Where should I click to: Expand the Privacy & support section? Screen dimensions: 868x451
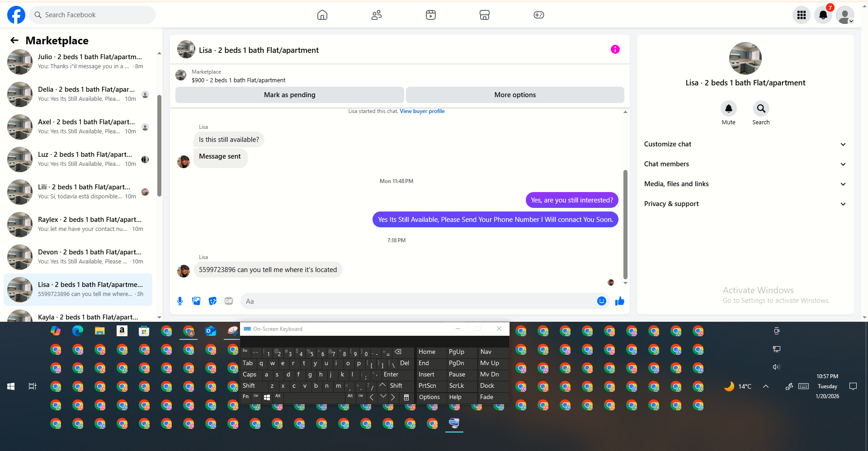click(x=745, y=204)
